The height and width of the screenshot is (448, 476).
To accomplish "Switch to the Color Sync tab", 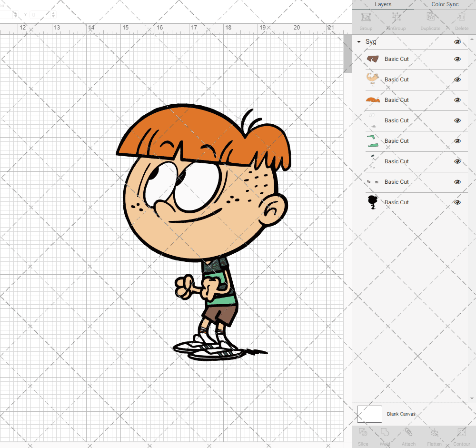I will (445, 4).
